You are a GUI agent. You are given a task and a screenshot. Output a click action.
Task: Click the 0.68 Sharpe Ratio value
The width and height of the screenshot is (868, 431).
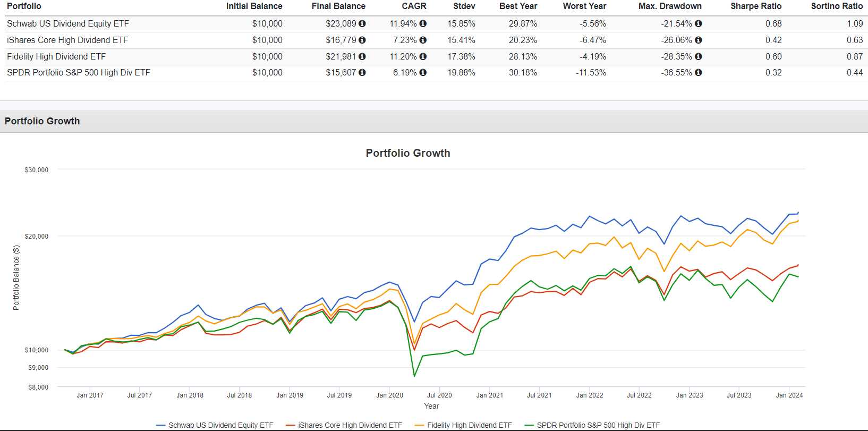tap(773, 23)
